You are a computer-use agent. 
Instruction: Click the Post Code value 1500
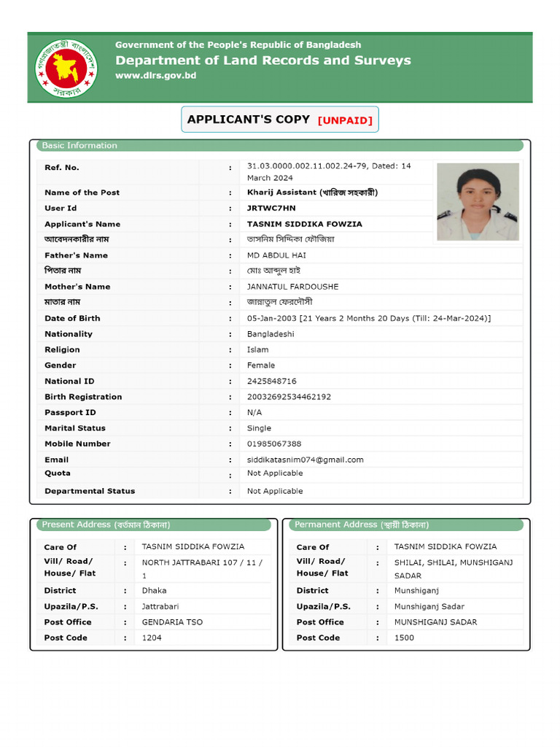coord(404,638)
